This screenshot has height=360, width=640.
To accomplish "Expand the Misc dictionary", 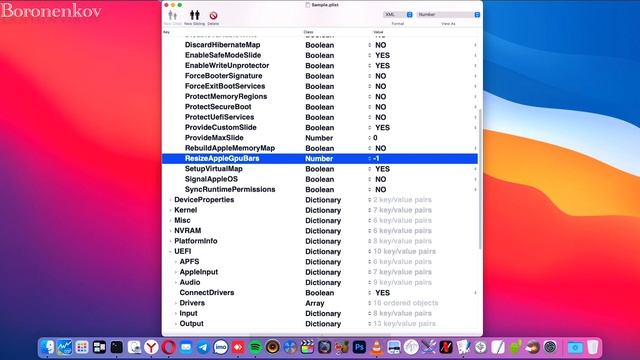I will (170, 220).
